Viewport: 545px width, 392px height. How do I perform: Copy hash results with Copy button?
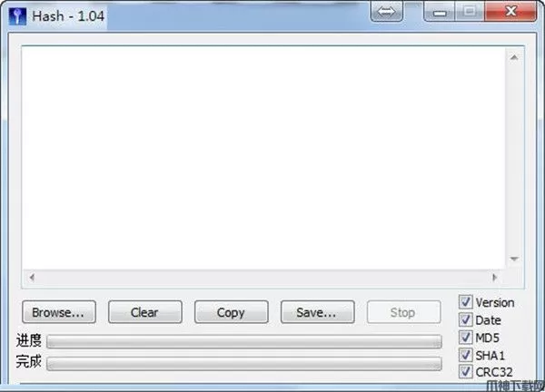[231, 312]
